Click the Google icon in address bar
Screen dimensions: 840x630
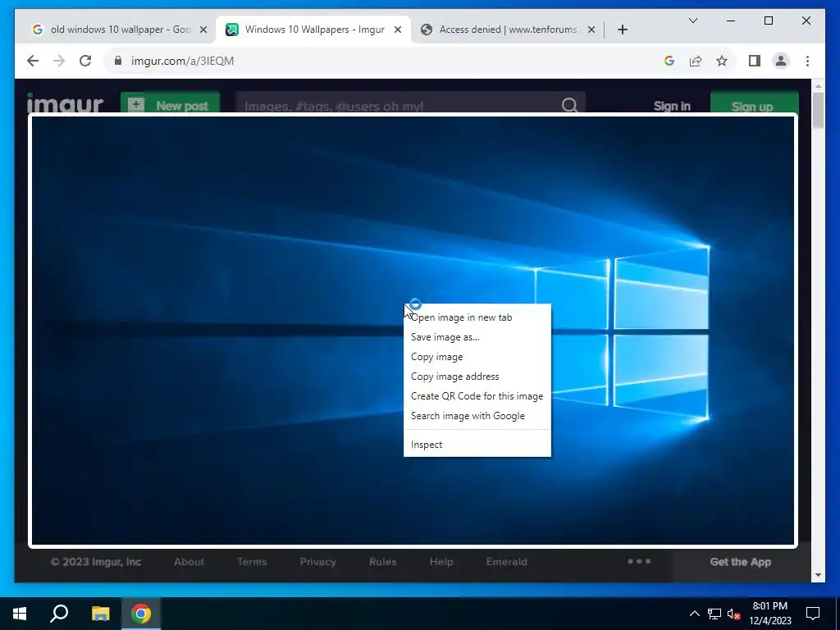coord(669,61)
